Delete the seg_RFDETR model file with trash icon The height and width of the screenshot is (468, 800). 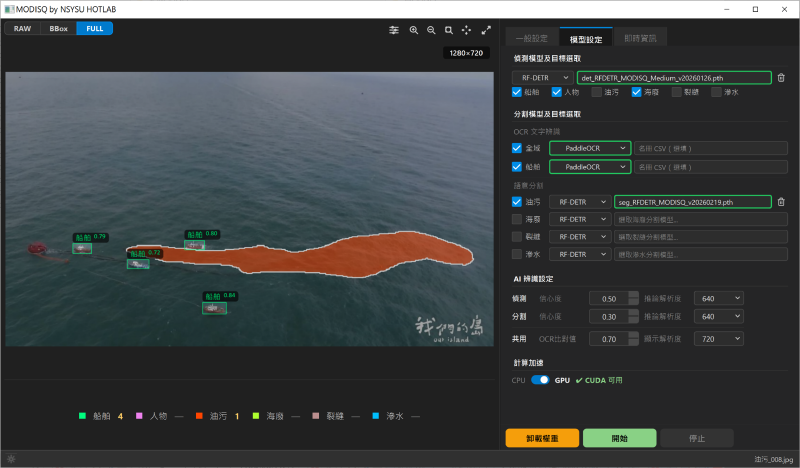click(781, 202)
